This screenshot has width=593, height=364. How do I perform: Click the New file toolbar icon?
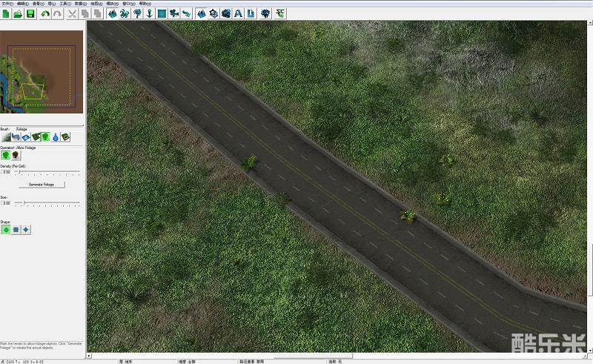coord(7,13)
